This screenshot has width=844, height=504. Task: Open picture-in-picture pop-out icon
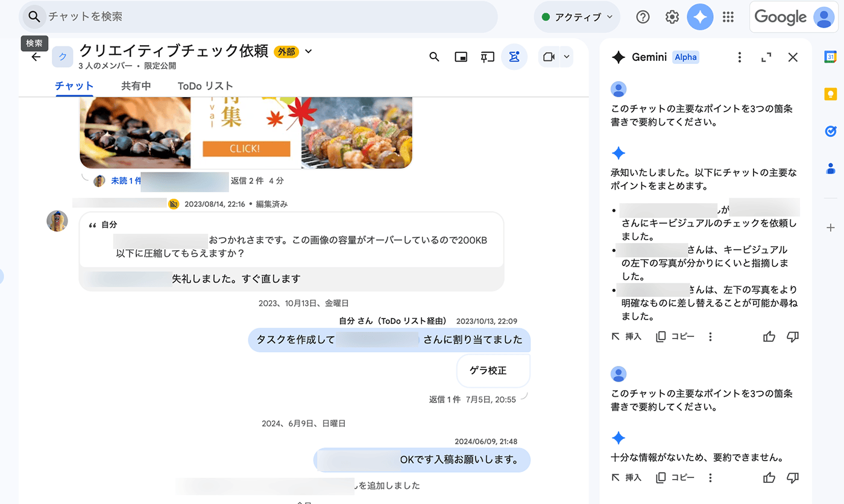click(461, 57)
